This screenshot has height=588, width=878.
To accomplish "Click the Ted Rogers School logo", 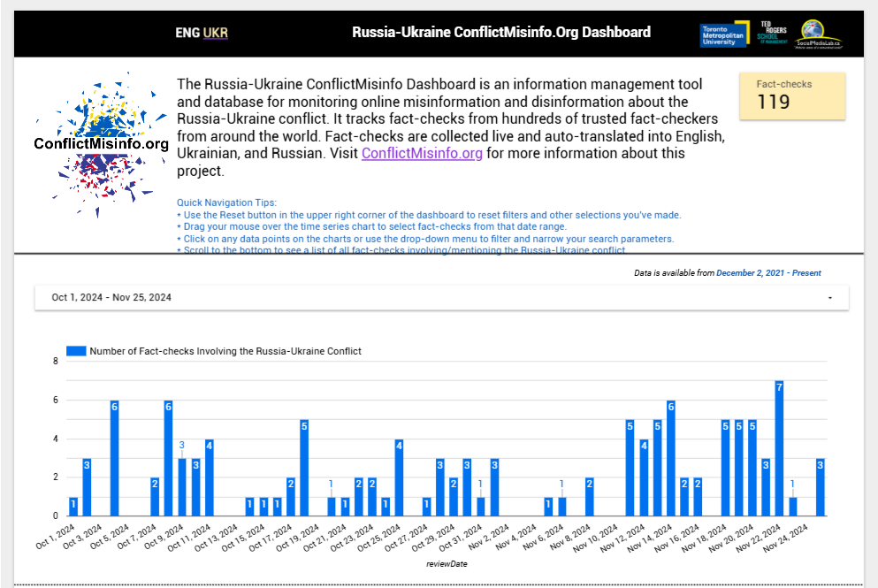I will click(x=772, y=33).
